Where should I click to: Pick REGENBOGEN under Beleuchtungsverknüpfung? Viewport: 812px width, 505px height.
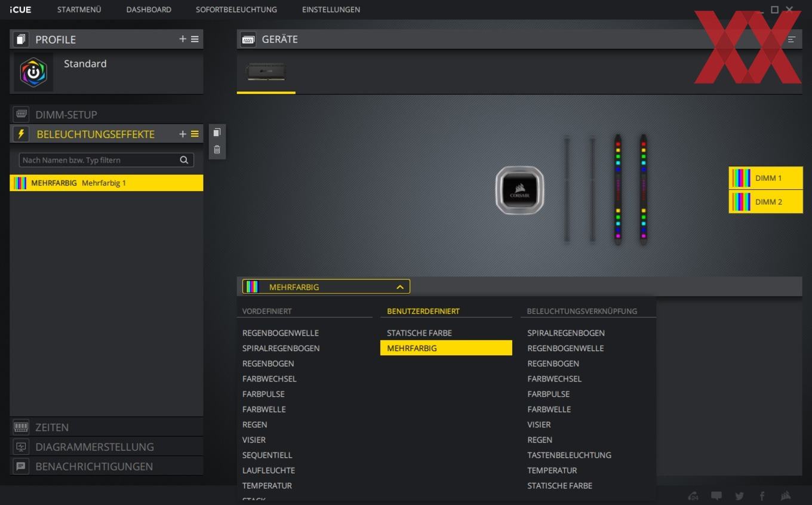click(x=553, y=363)
